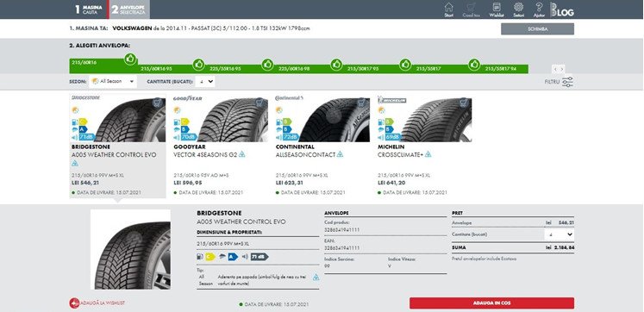Click the snowflake icon beside Vector 4Seasons G2
The height and width of the screenshot is (312, 644).
pos(242,154)
